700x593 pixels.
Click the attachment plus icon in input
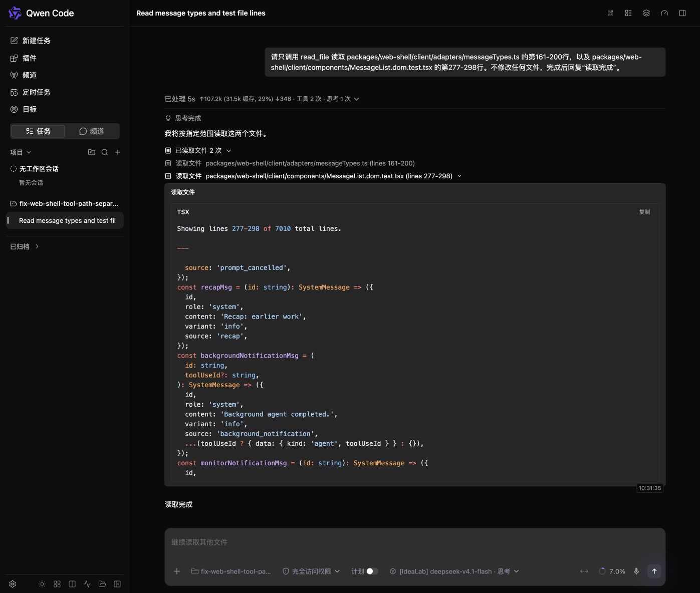[177, 571]
